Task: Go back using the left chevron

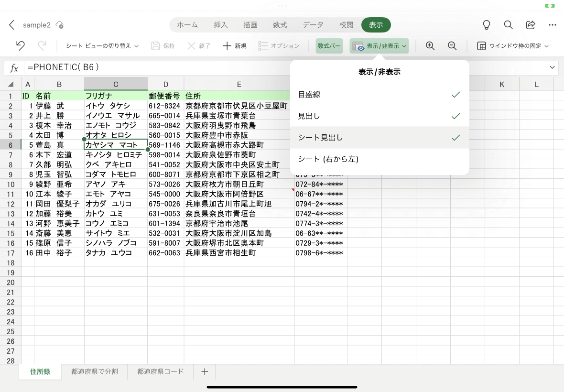Action: [11, 25]
